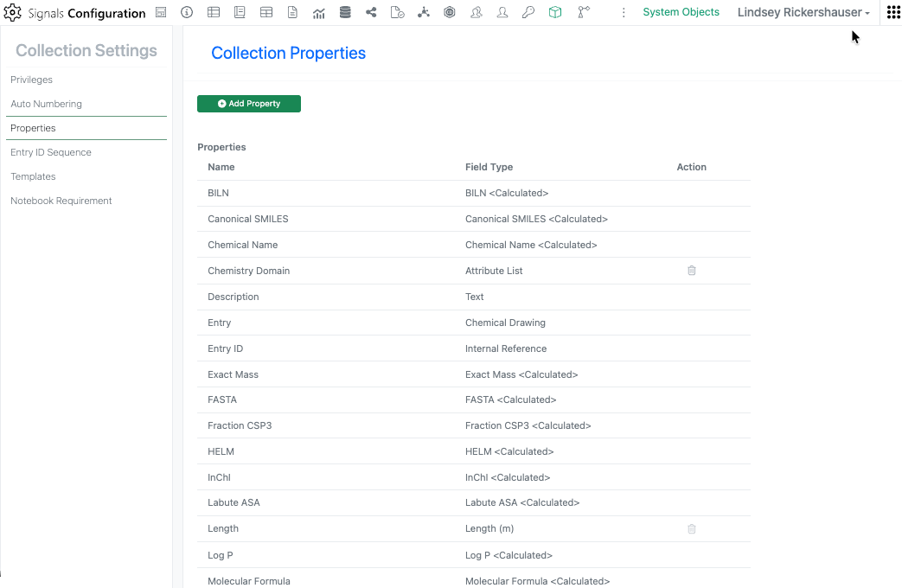The image size is (902, 588).
Task: Switch to Auto Numbering section
Action: pos(46,104)
